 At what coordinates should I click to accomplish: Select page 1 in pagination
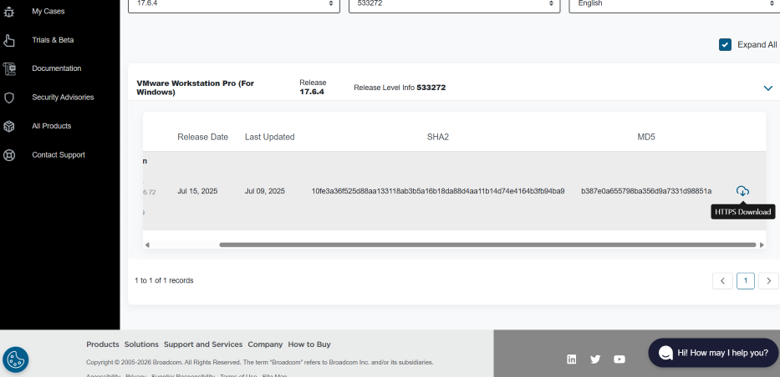click(745, 281)
